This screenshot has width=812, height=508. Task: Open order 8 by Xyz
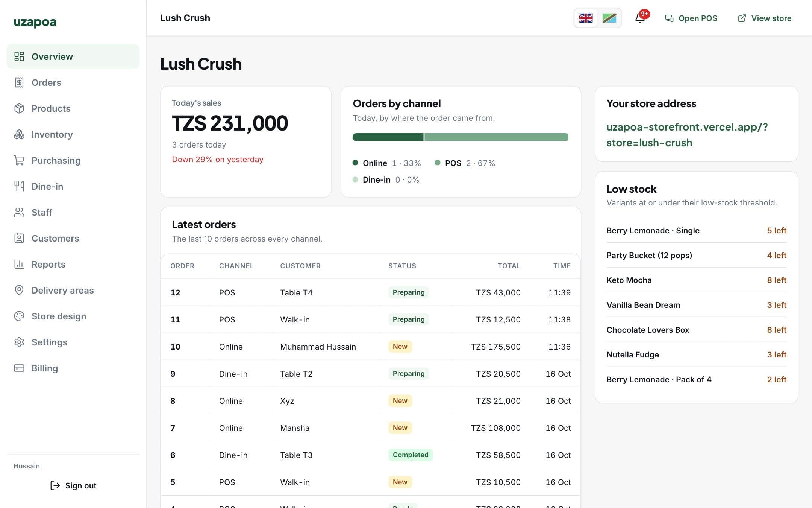coord(371,401)
